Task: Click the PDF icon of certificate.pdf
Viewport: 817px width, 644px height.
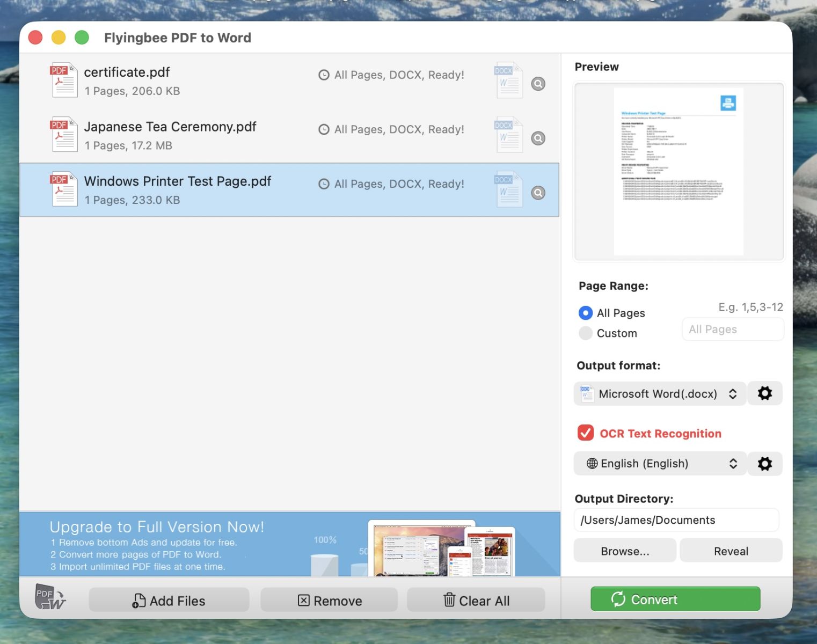Action: (x=64, y=80)
